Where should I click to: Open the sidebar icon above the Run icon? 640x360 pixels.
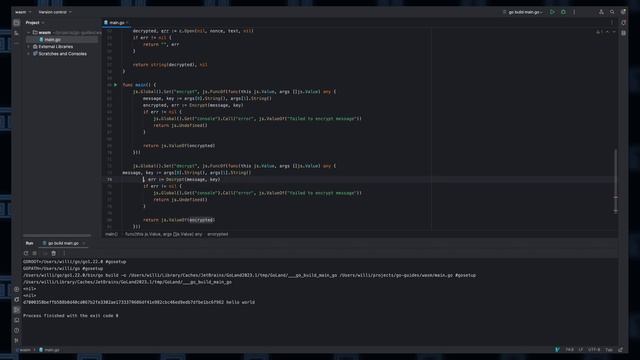point(16,300)
